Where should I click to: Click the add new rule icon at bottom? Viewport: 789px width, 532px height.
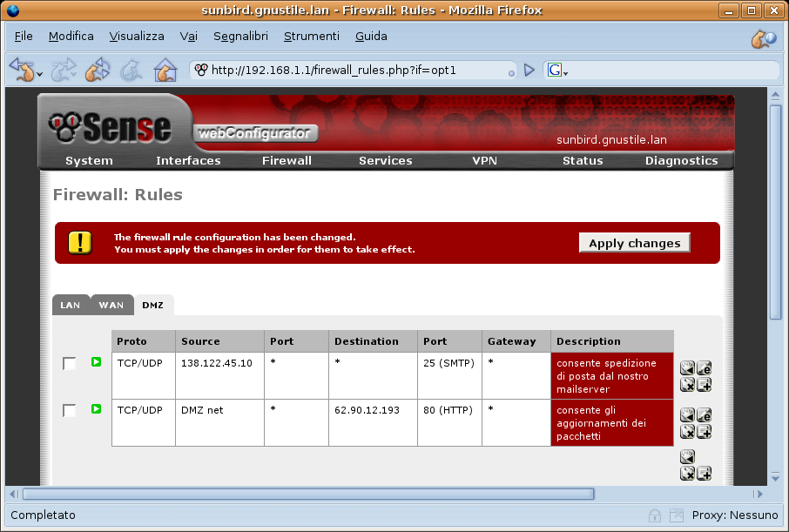[x=704, y=474]
